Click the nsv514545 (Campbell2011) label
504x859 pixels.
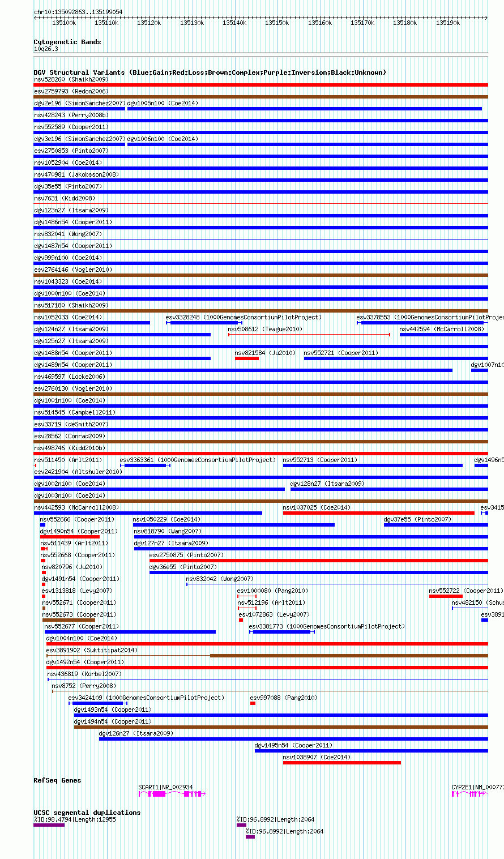[x=75, y=412]
